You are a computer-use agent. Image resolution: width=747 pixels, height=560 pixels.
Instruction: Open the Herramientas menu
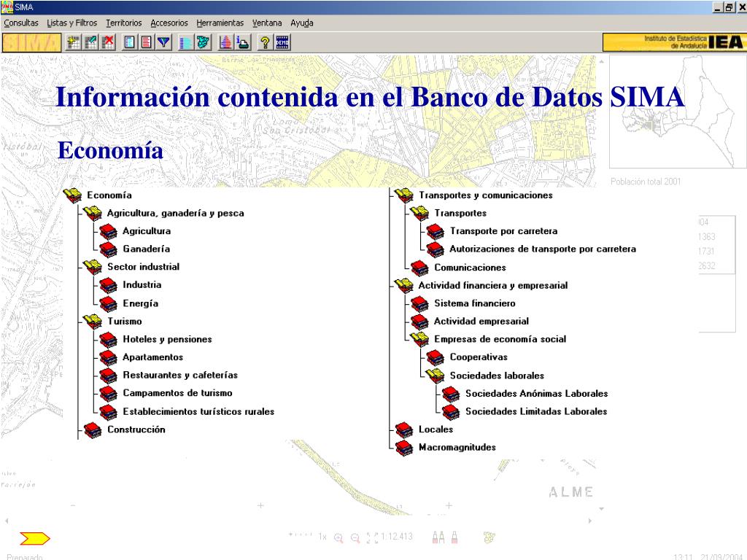[x=220, y=23]
